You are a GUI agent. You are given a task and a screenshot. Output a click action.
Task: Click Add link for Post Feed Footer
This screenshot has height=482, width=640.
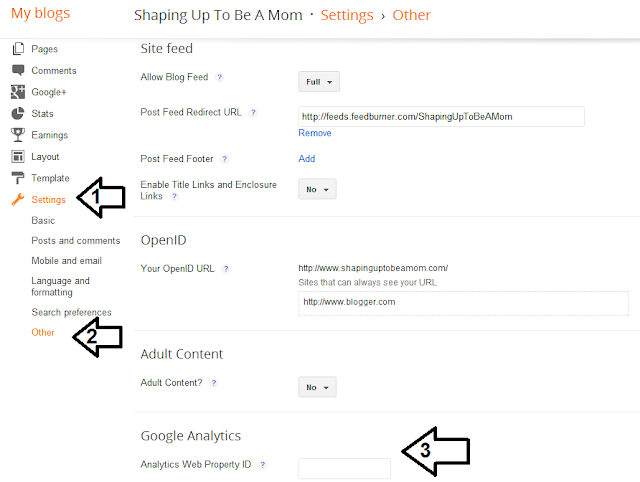pos(306,159)
